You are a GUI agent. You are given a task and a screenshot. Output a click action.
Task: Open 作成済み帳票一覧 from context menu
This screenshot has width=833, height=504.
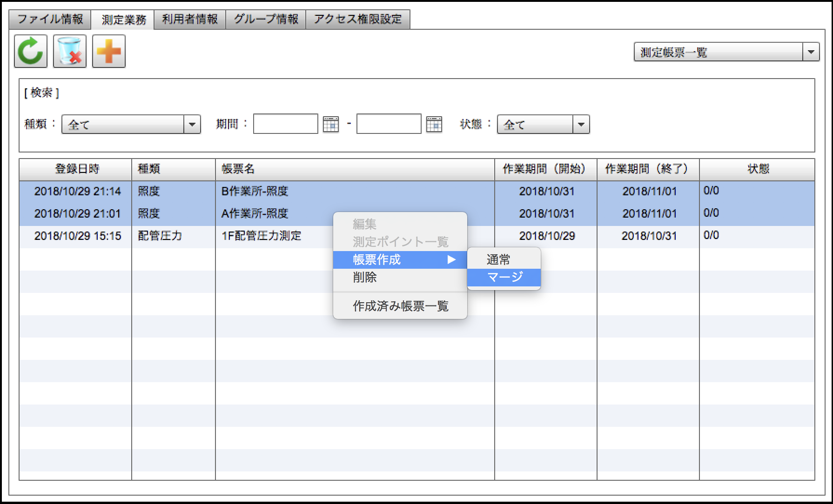[400, 306]
